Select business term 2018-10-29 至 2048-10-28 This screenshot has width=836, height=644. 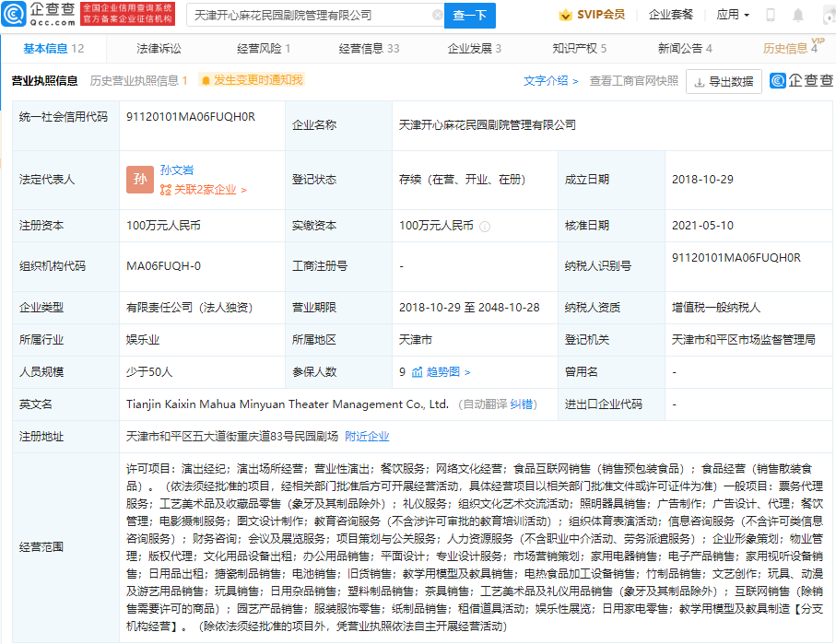pos(469,308)
